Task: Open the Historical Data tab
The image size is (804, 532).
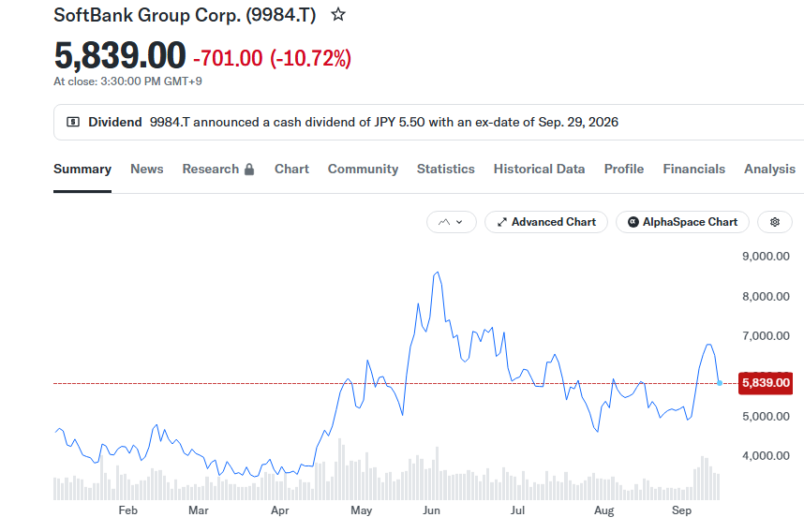Action: (x=539, y=170)
